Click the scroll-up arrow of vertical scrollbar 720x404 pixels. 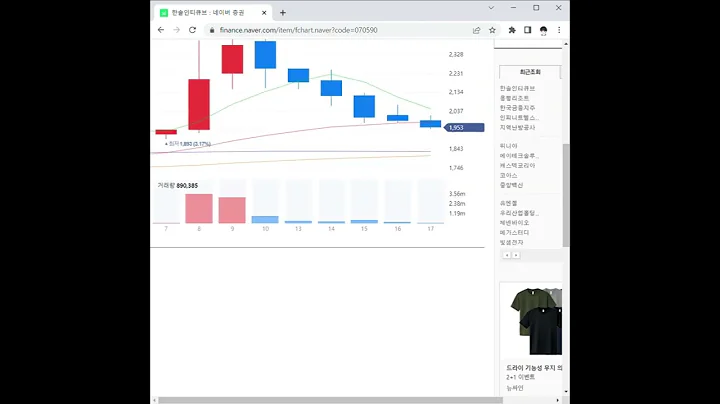tap(566, 44)
